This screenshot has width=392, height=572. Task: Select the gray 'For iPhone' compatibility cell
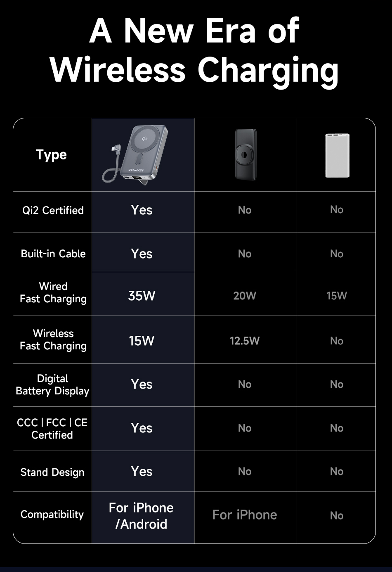(x=245, y=515)
